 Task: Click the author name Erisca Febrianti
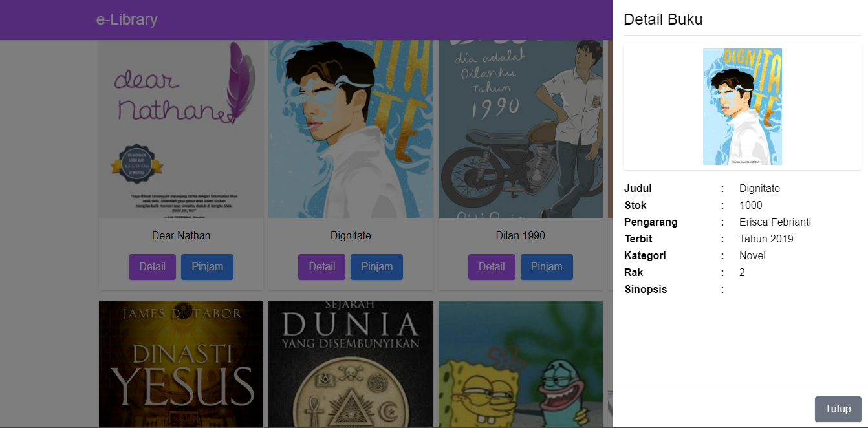[775, 222]
